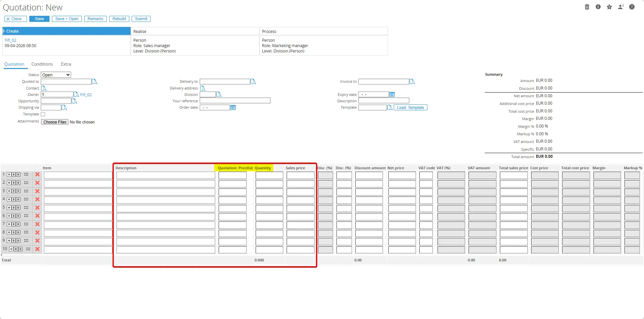Open calendar picker for Expiry date
Image resolution: width=644 pixels, height=319 pixels.
click(x=392, y=95)
